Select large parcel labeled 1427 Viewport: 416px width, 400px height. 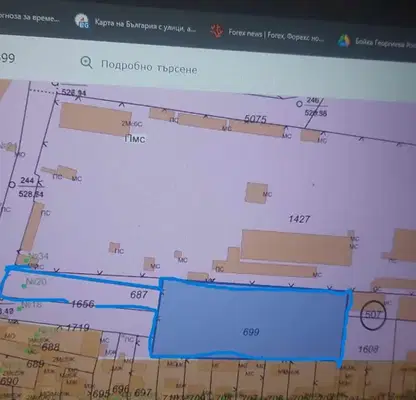(299, 219)
